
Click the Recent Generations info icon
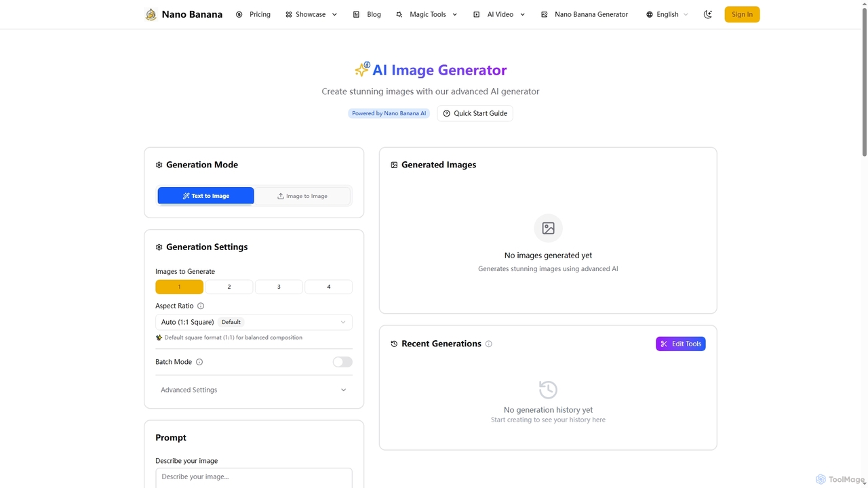tap(488, 344)
